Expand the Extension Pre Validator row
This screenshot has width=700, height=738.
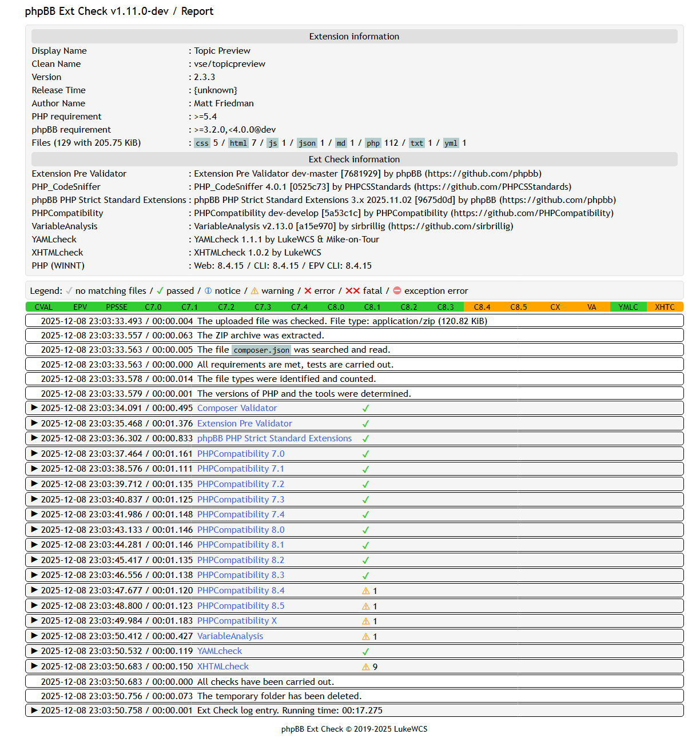pos(34,423)
